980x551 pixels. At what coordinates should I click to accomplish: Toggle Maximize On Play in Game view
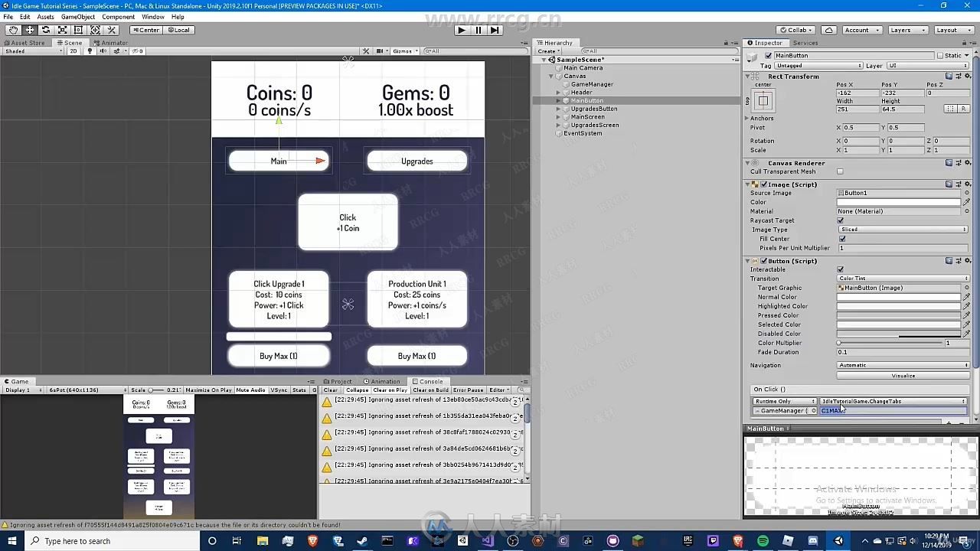tap(208, 390)
